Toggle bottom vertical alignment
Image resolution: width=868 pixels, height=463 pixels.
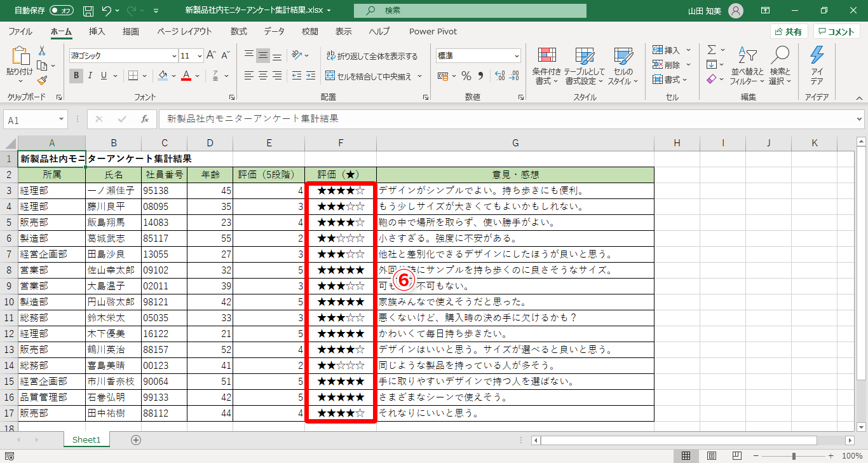tap(277, 55)
